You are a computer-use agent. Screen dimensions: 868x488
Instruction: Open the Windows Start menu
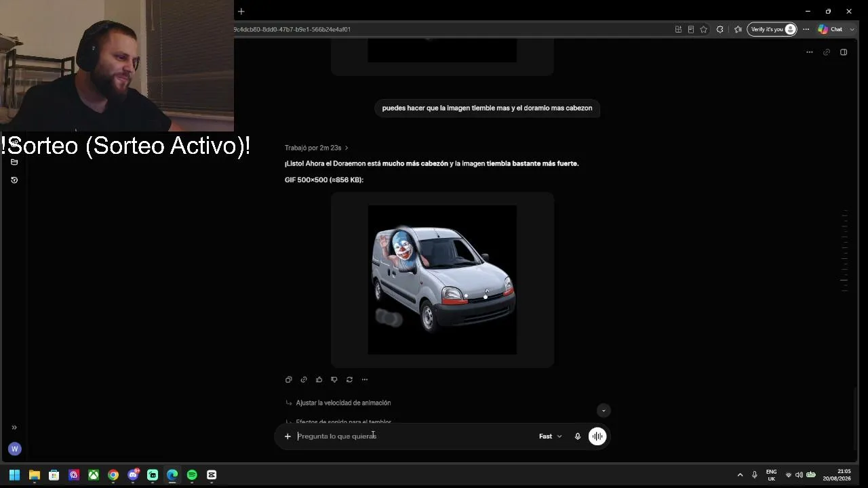14,475
